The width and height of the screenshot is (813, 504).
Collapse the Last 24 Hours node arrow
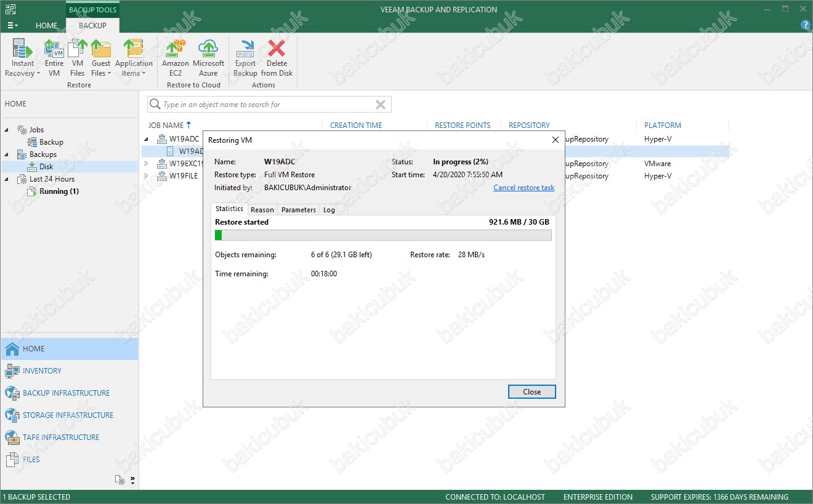[x=7, y=179]
